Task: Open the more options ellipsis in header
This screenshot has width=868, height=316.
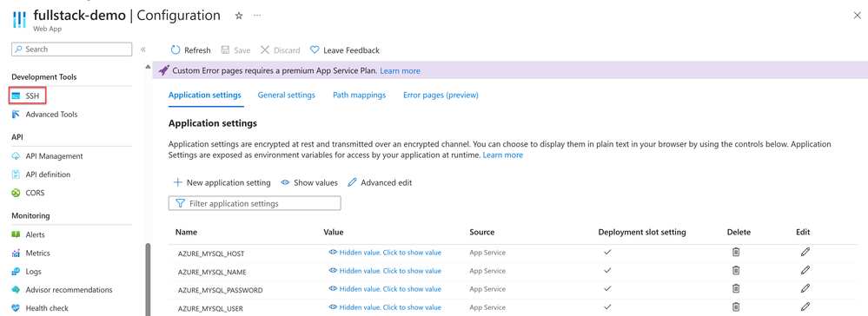Action: click(257, 16)
